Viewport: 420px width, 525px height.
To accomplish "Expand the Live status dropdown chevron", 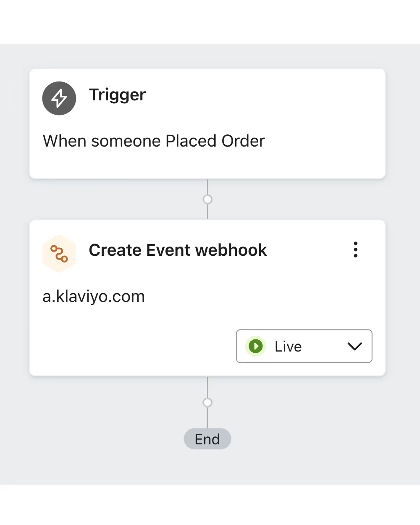I will click(x=354, y=346).
